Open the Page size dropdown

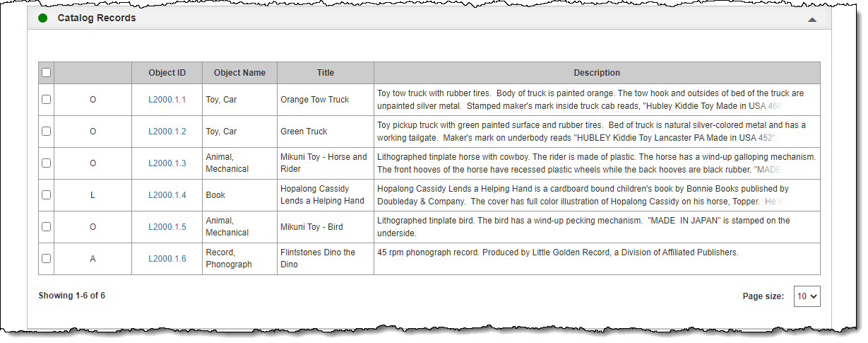point(807,296)
